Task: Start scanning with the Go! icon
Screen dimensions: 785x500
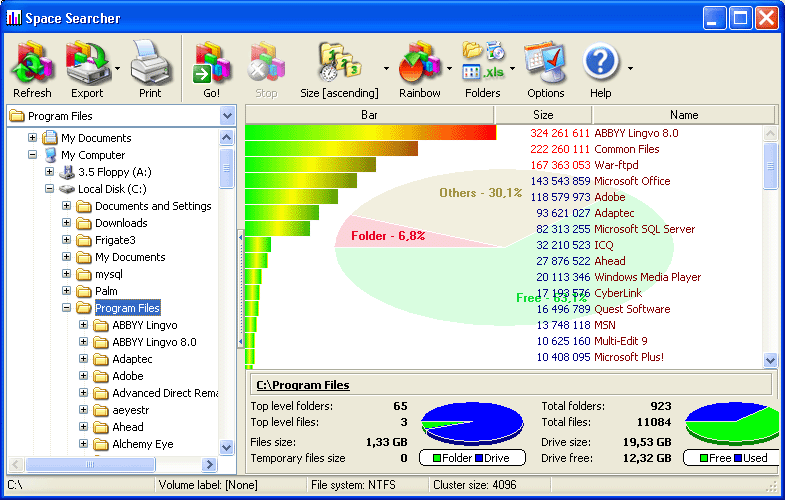Action: [x=211, y=63]
